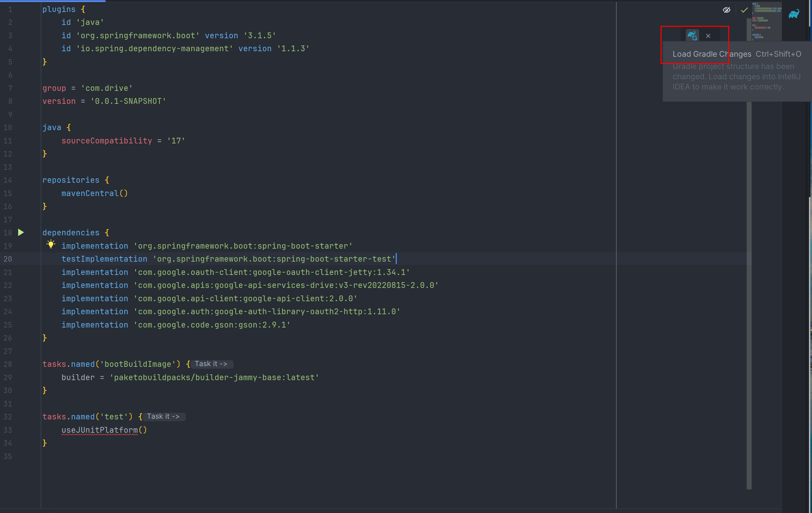Click the 'plugins' keyword on line 1
This screenshot has height=513, width=812.
click(x=59, y=10)
